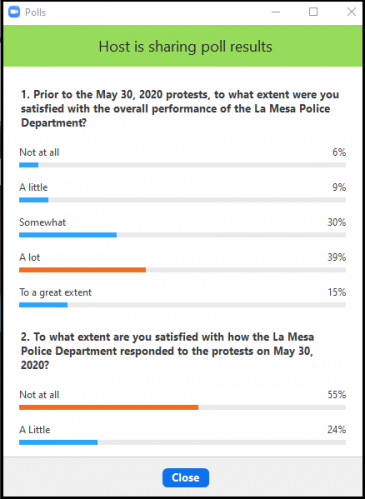Viewport: 365px width, 499px height.
Task: Click the 'Somewhat' option label
Action: click(x=42, y=222)
